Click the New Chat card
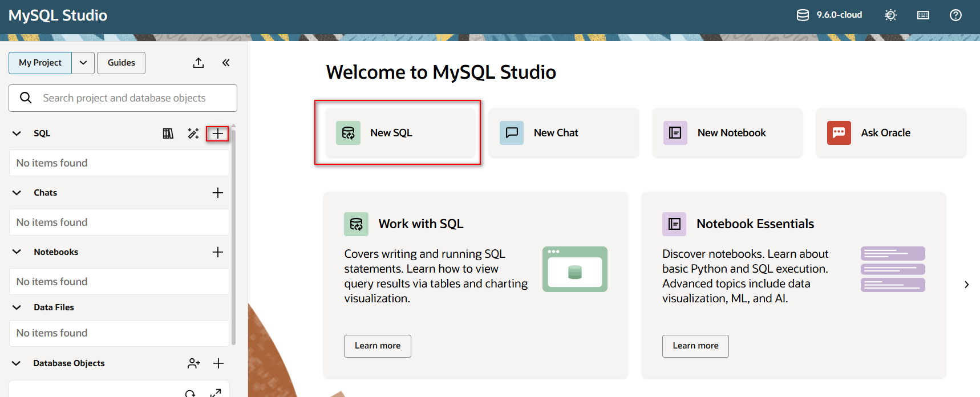The height and width of the screenshot is (397, 980). coord(563,133)
